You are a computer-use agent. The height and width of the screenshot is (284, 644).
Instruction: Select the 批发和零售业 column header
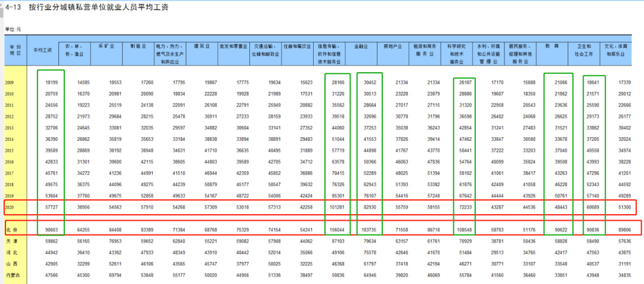click(233, 47)
